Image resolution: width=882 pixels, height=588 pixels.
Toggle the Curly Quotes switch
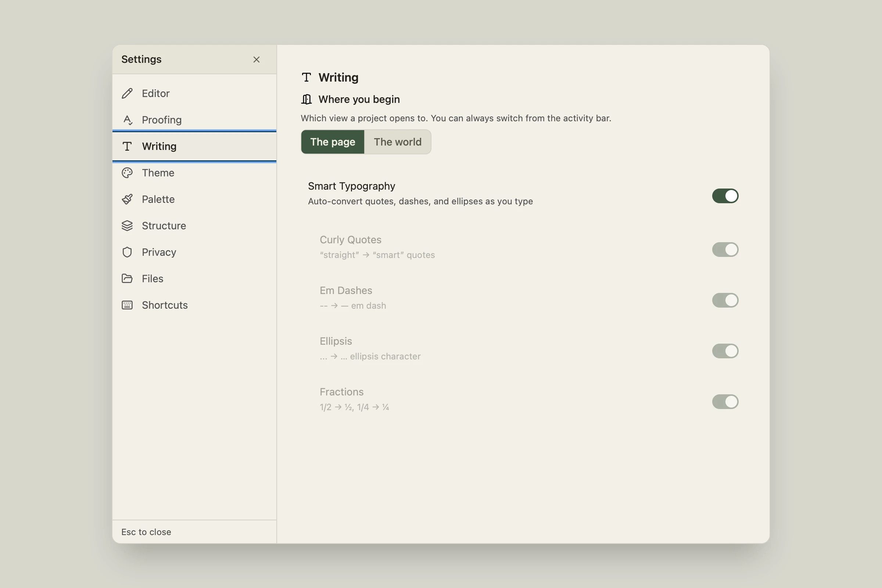725,250
